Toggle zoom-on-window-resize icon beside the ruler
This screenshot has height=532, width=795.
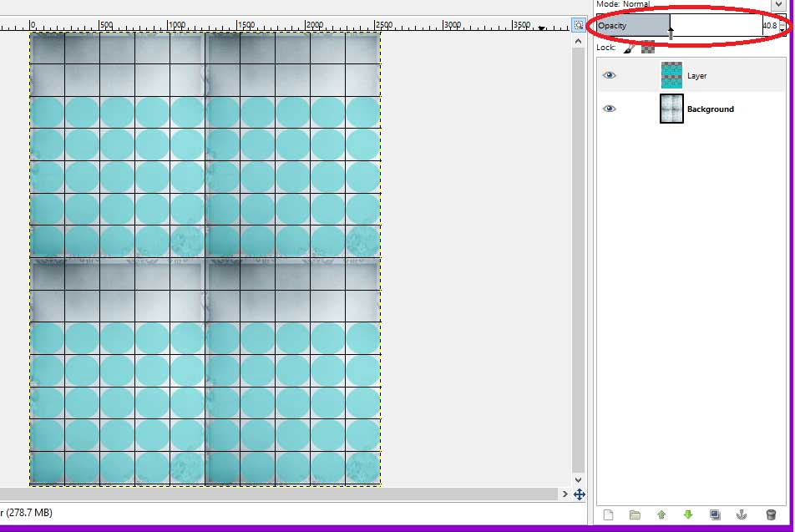point(579,25)
